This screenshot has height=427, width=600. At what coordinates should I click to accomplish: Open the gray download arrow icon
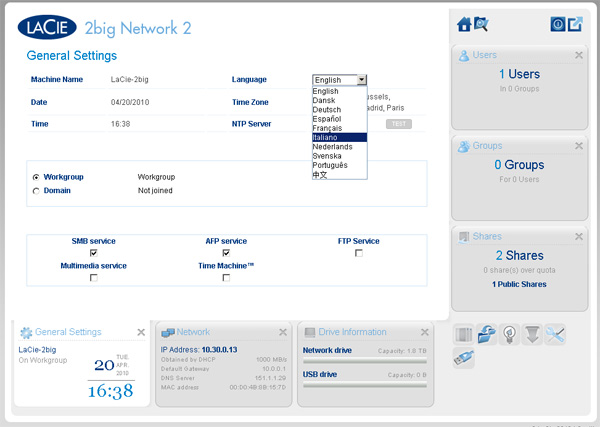532,335
